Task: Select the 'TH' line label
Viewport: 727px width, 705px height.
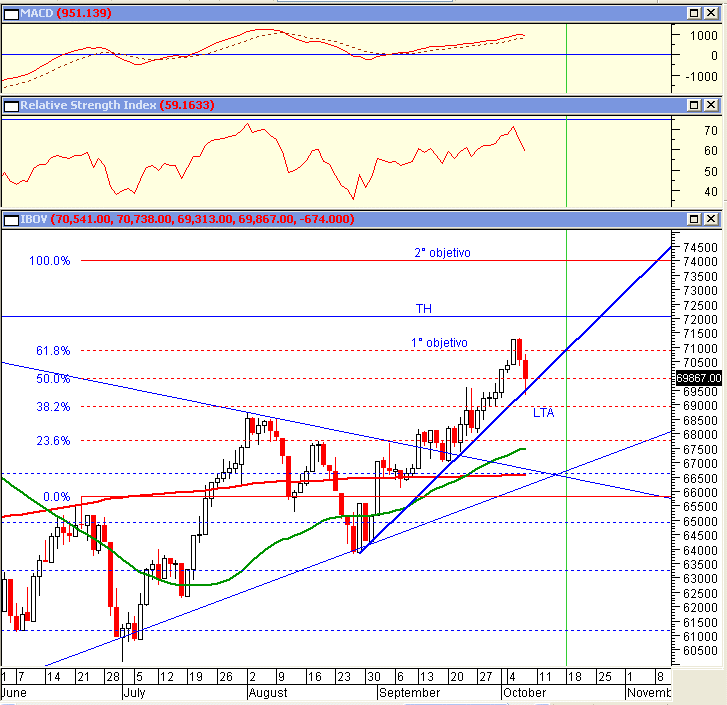Action: point(423,308)
